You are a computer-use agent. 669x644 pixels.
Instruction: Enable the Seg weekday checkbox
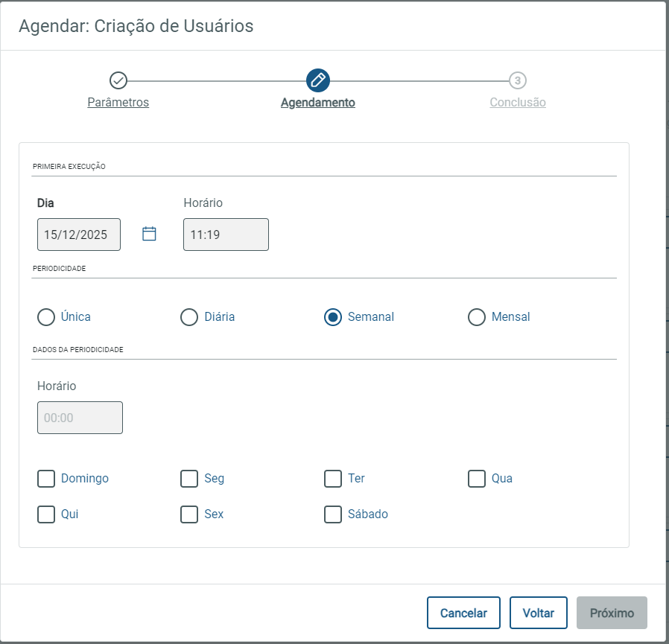(189, 478)
